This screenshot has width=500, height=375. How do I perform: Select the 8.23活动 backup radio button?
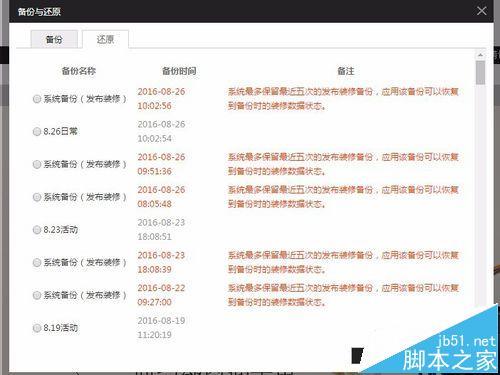coord(37,229)
